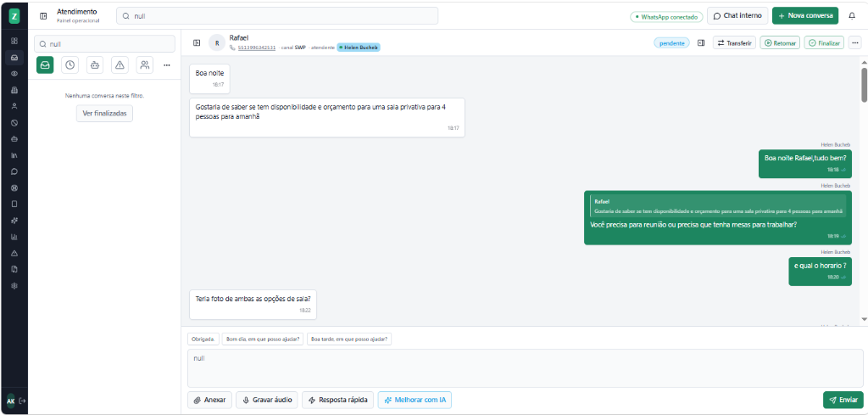
Task: Open the bar chart reports icon in sidebar
Action: [x=14, y=237]
